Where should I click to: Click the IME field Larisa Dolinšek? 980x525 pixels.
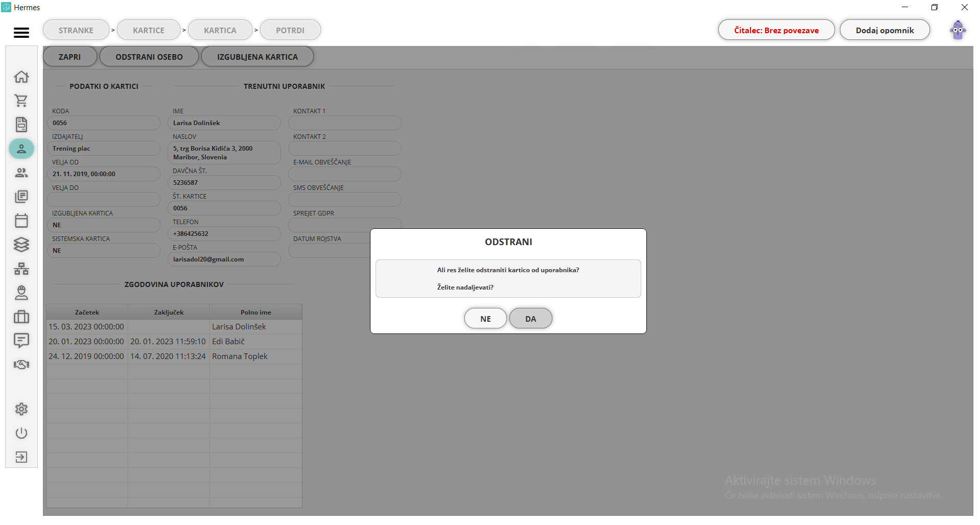coord(224,123)
